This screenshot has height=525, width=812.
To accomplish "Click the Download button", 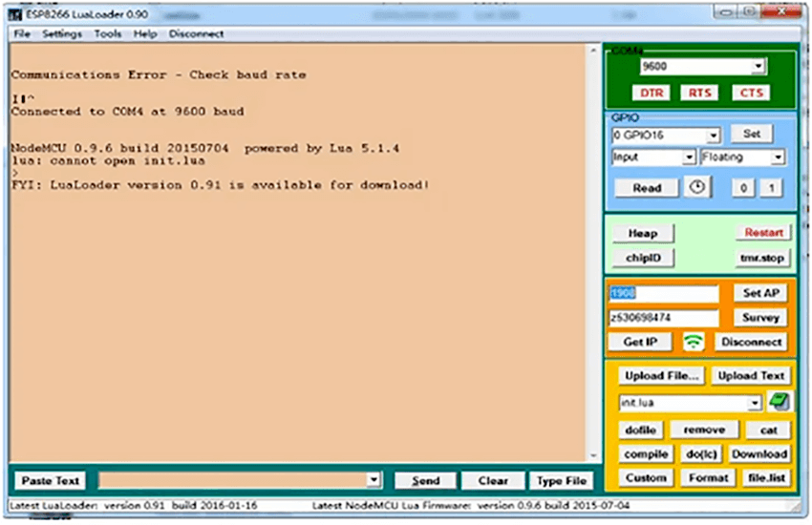I will point(759,454).
